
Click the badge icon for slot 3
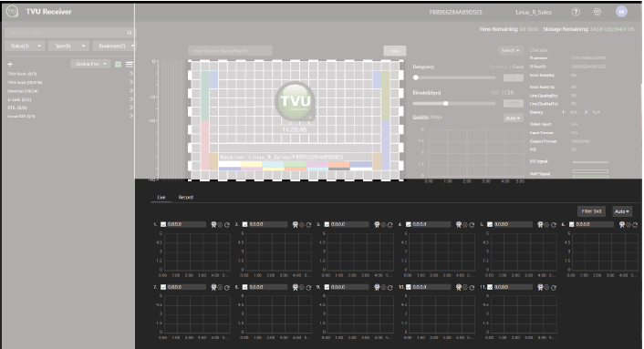tap(377, 224)
